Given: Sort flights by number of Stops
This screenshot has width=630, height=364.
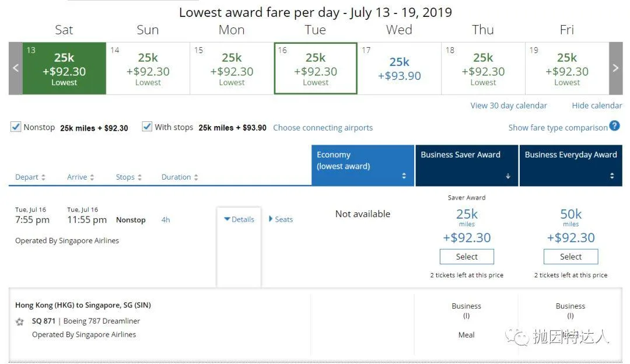Looking at the screenshot, I should click(128, 177).
